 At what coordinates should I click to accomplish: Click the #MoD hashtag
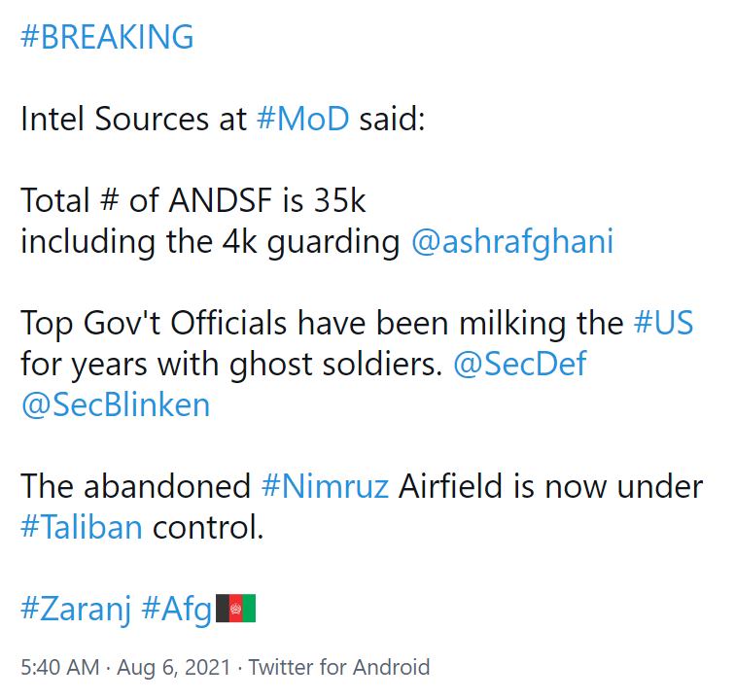[x=302, y=121]
